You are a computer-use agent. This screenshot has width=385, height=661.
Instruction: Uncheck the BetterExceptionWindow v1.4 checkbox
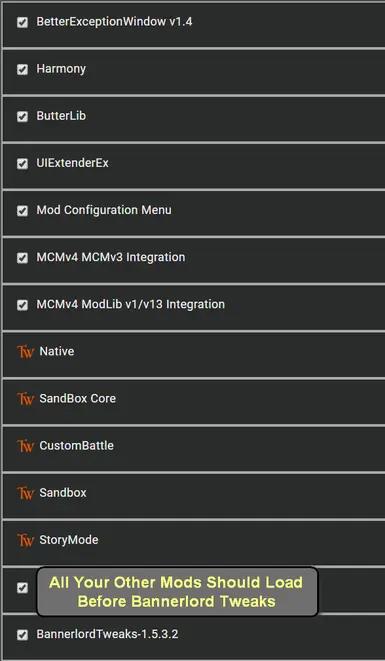(22, 22)
